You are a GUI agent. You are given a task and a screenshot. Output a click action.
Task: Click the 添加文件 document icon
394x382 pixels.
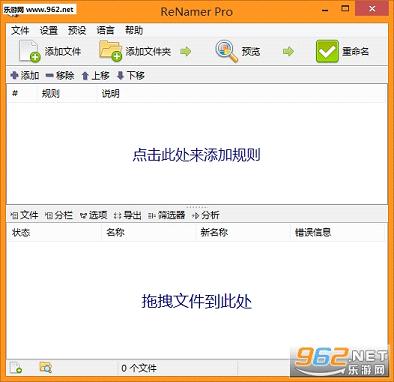[x=29, y=51]
